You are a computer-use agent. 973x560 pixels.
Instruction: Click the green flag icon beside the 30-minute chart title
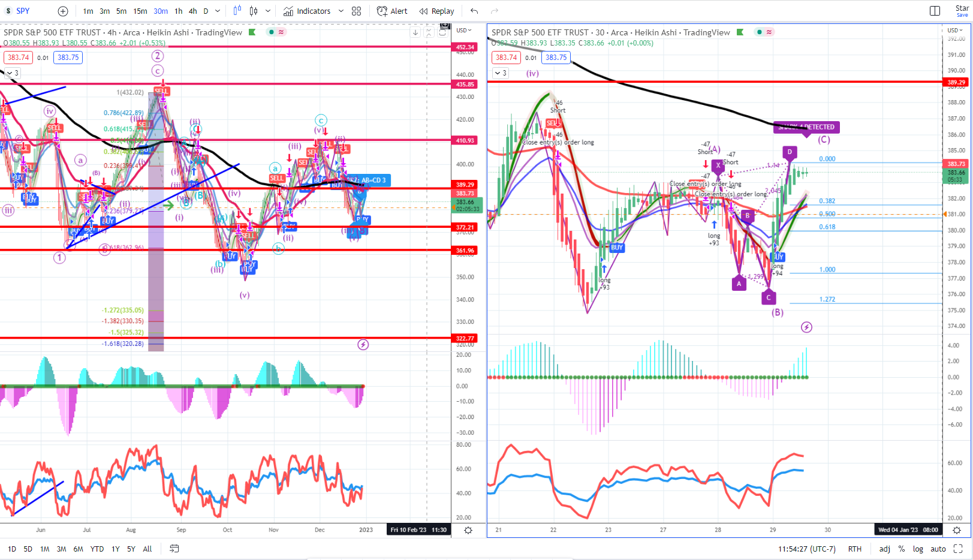coord(740,32)
